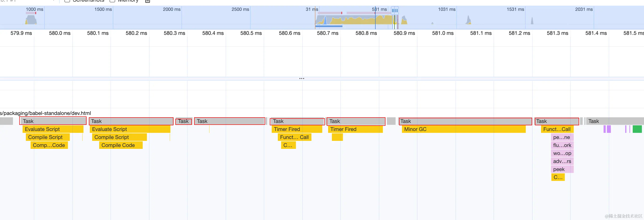The width and height of the screenshot is (644, 220).
Task: Select the Minor GC event
Action: [463, 129]
